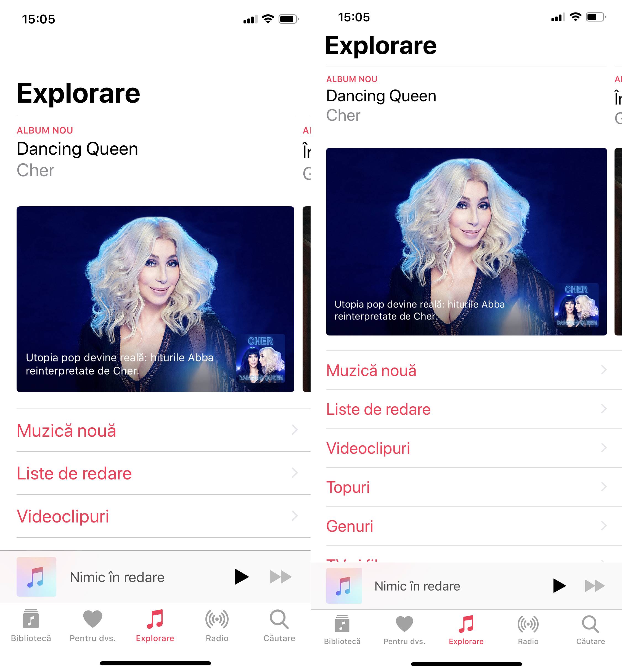Open the Topuri category

(467, 486)
